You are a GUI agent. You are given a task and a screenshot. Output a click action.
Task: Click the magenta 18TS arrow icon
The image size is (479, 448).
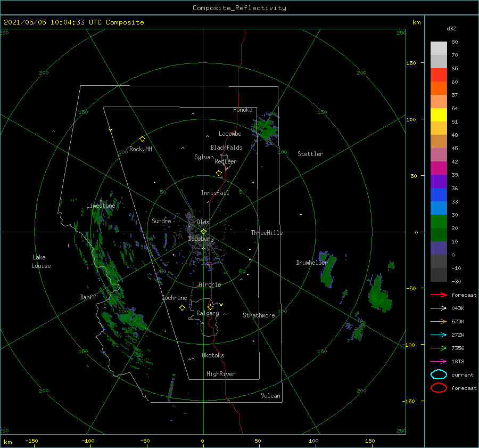(x=439, y=362)
